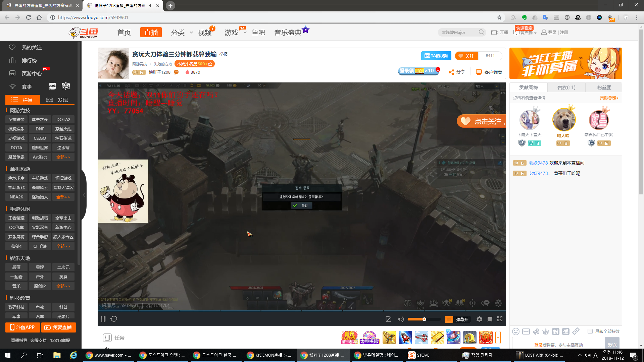Toggle the 关注 follow button

tap(466, 56)
